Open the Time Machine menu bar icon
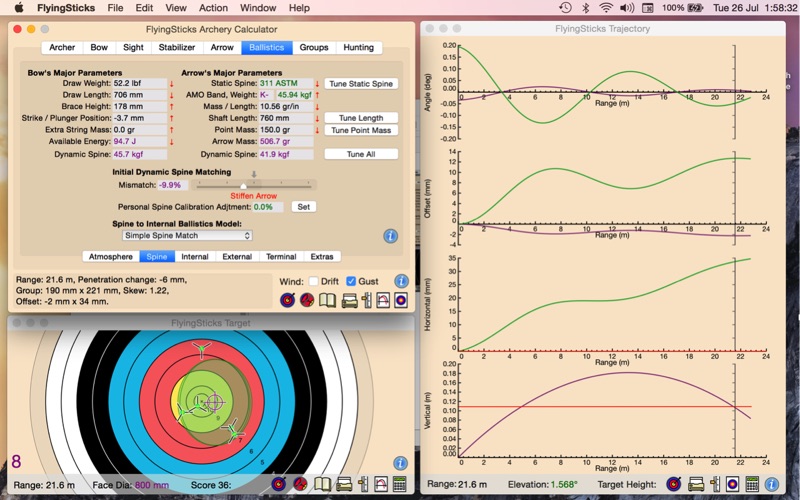Viewport: 800px width, 500px height. click(x=565, y=8)
